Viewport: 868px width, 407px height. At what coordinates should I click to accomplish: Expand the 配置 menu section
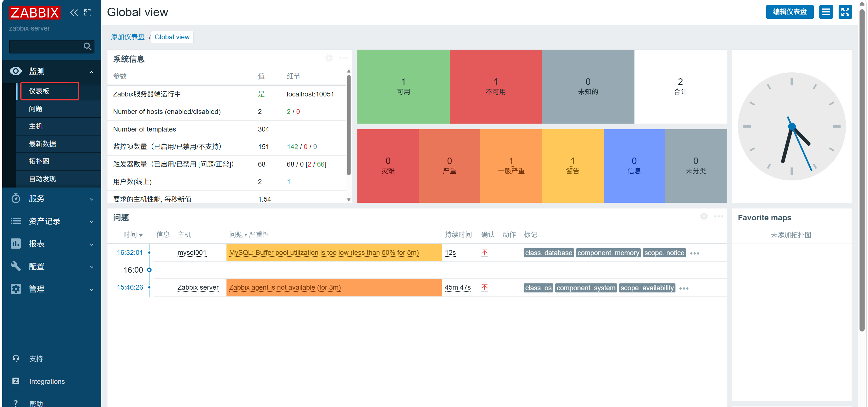click(92, 267)
